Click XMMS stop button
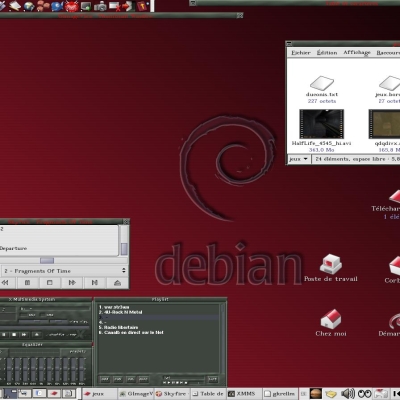This screenshot has width=400, height=400. tap(14, 334)
